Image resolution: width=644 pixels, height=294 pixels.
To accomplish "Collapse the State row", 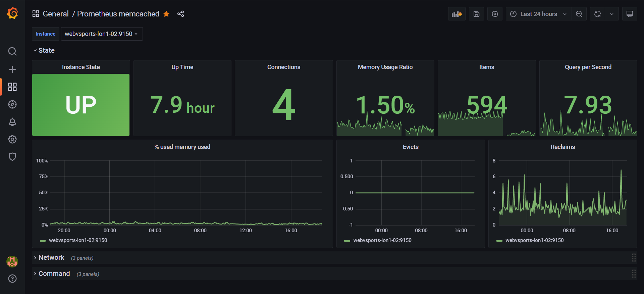I will pos(44,50).
